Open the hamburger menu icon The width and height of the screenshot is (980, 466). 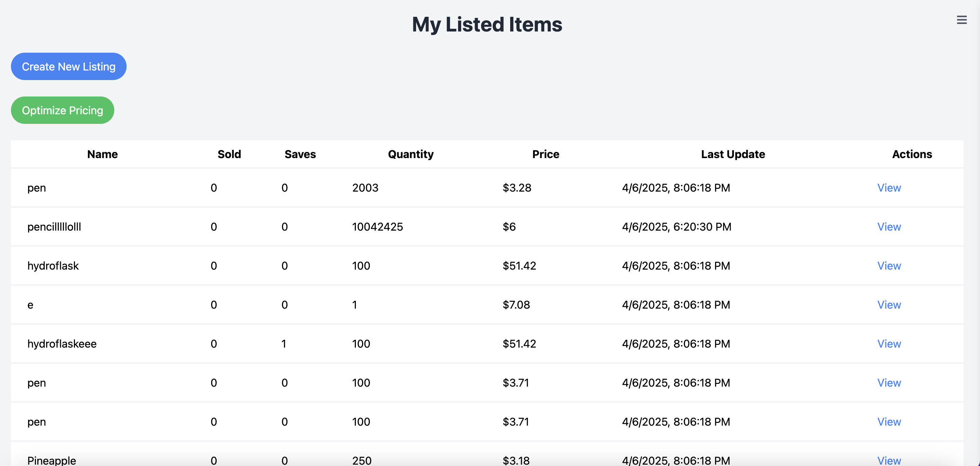pyautogui.click(x=962, y=20)
